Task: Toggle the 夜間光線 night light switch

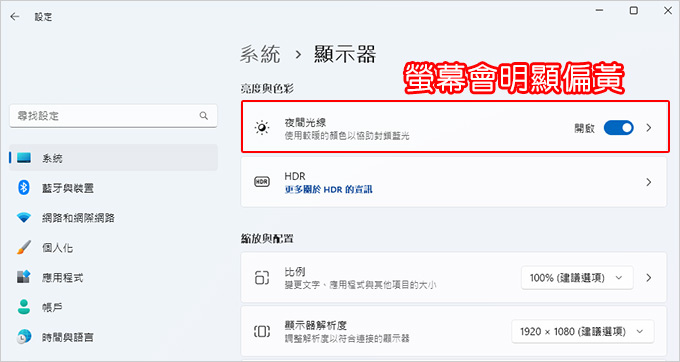Action: click(x=618, y=128)
